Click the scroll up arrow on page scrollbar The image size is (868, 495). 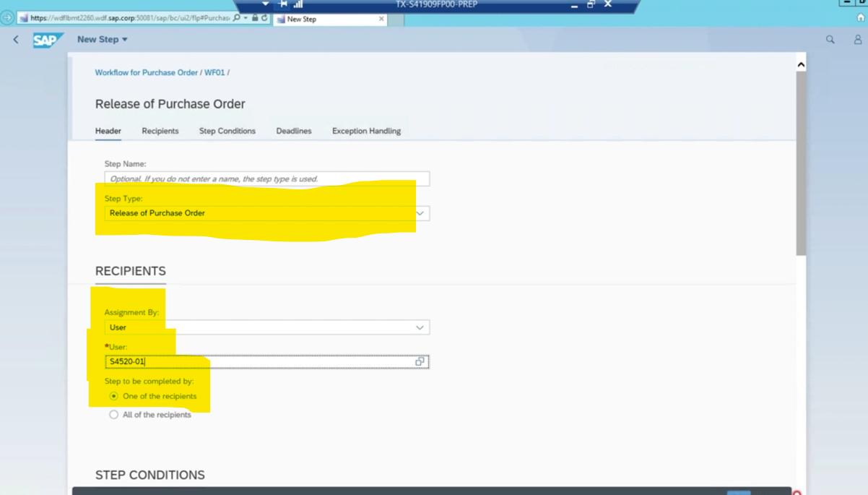pyautogui.click(x=801, y=64)
